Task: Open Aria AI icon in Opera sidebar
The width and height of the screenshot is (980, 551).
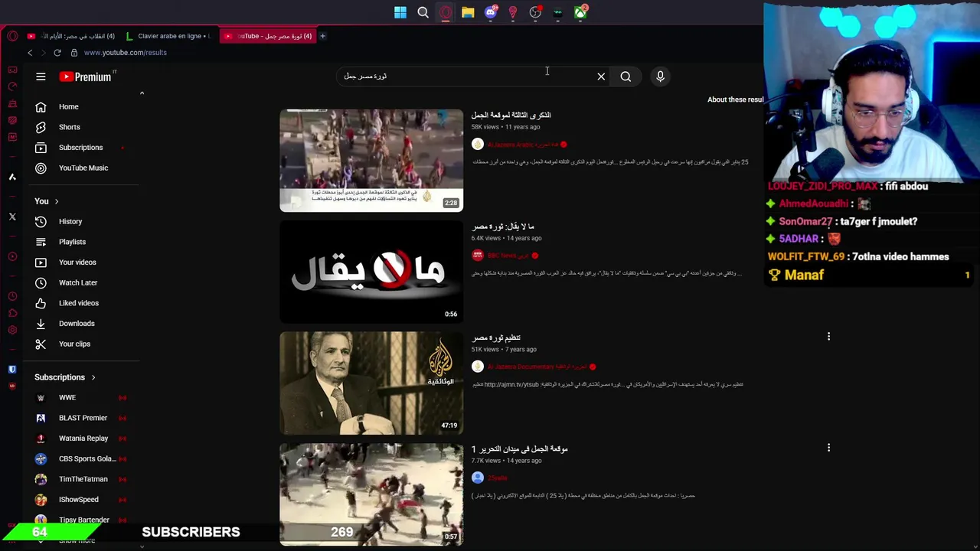Action: tap(12, 177)
